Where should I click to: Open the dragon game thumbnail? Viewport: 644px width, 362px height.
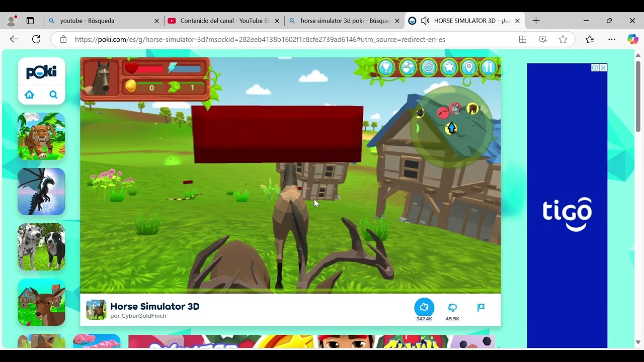pyautogui.click(x=41, y=192)
